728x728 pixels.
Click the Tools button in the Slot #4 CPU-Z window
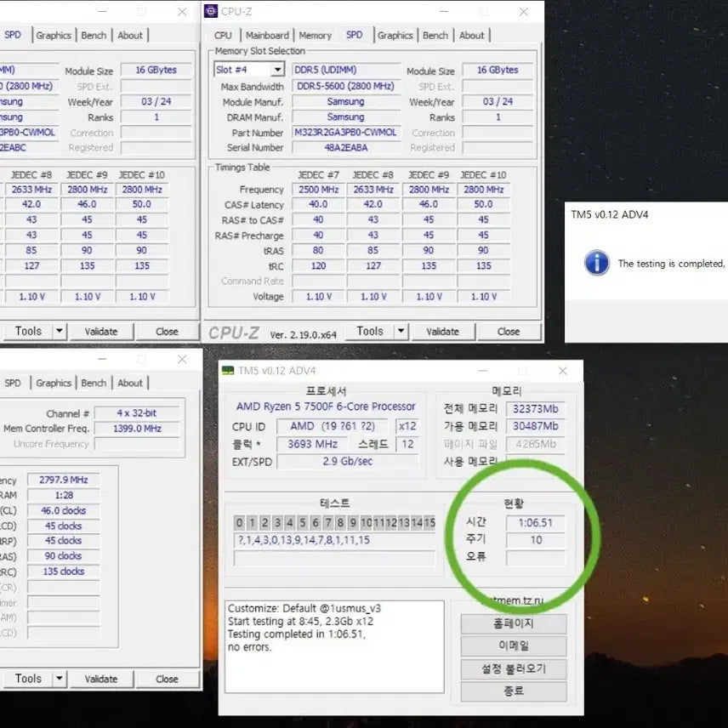(x=370, y=331)
